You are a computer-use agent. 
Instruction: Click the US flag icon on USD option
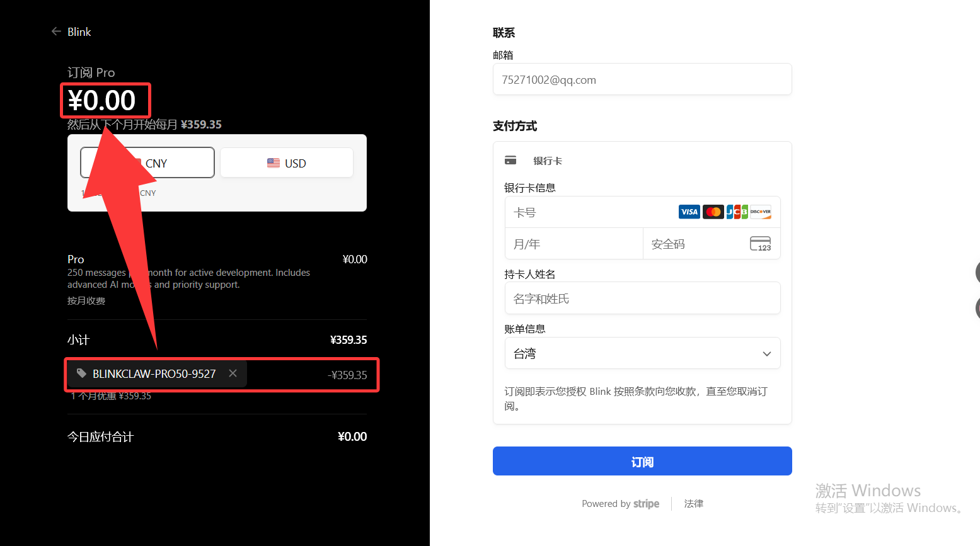click(x=273, y=162)
